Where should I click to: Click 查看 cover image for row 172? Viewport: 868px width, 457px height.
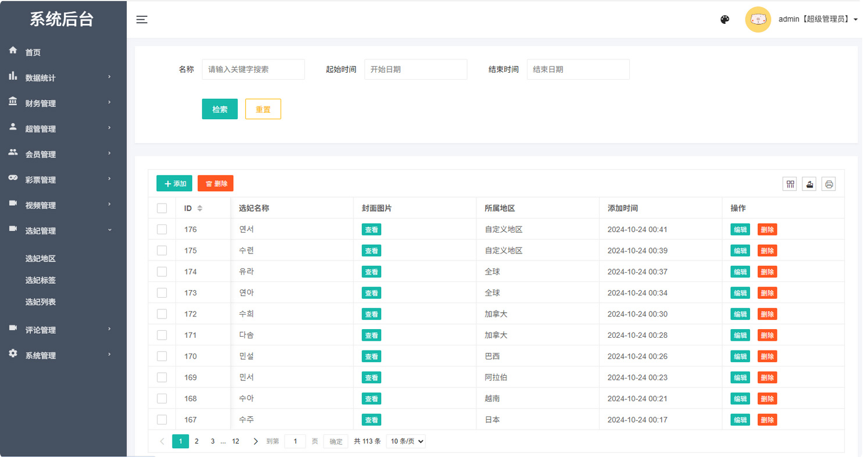tap(371, 314)
